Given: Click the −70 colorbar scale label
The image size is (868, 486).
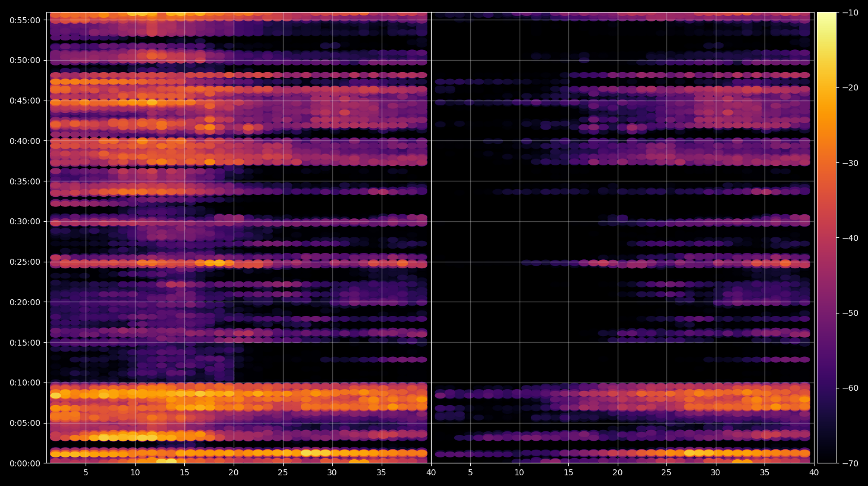Looking at the screenshot, I should (851, 463).
